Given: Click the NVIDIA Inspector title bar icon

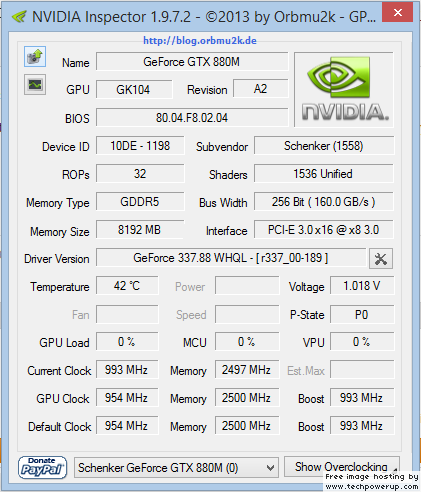Looking at the screenshot, I should (x=19, y=16).
